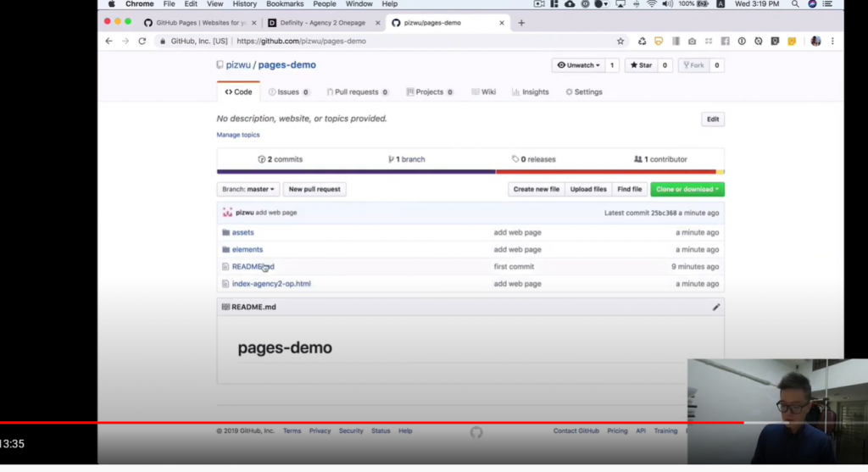868x472 pixels.
Task: Reload the page with the refresh icon
Action: click(142, 41)
